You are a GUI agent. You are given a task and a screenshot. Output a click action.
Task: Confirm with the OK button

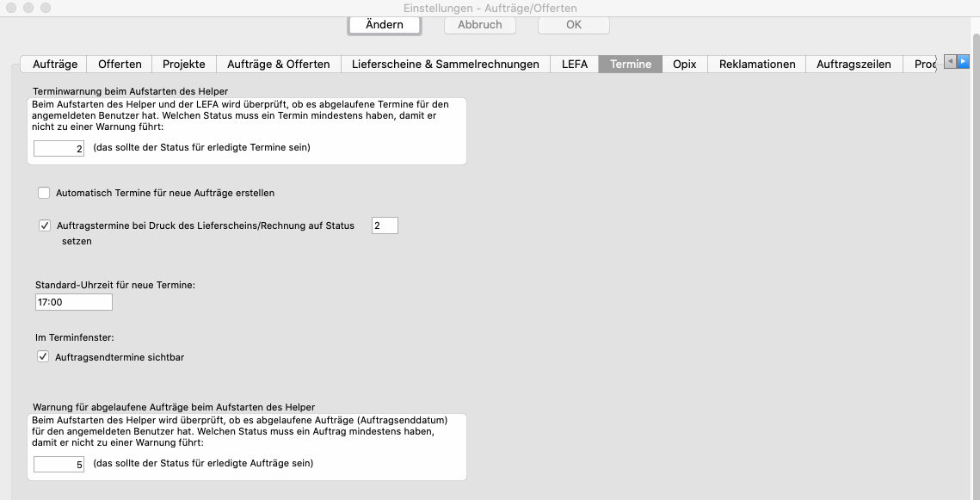(x=574, y=25)
